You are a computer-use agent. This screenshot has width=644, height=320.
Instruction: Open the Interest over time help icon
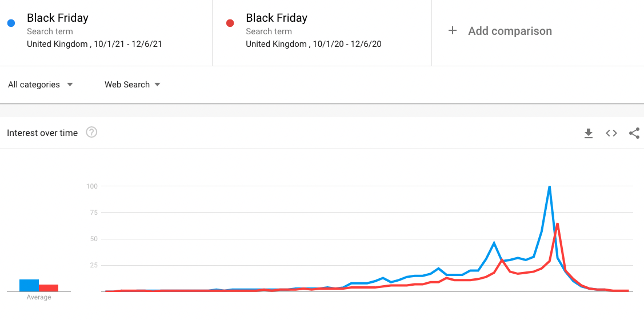click(x=91, y=133)
